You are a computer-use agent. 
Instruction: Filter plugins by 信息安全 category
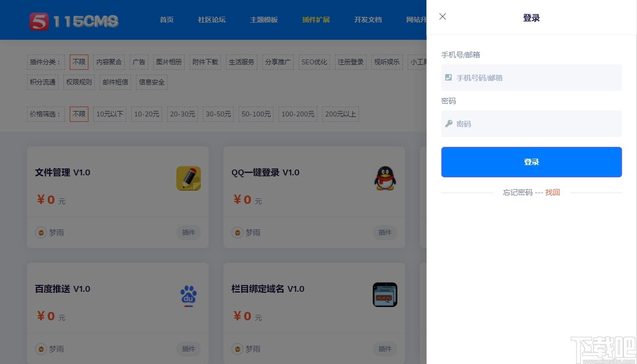point(152,82)
